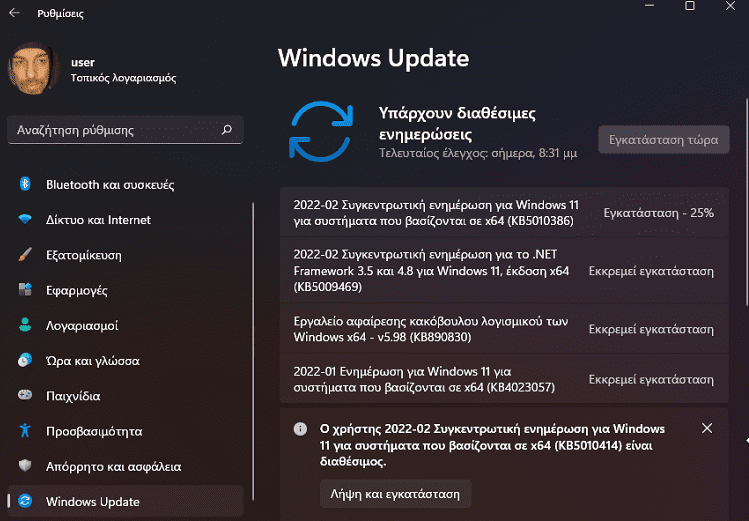This screenshot has height=521, width=749.
Task: Focus the Αναζήτηση ρύθμισης search field
Action: (125, 130)
